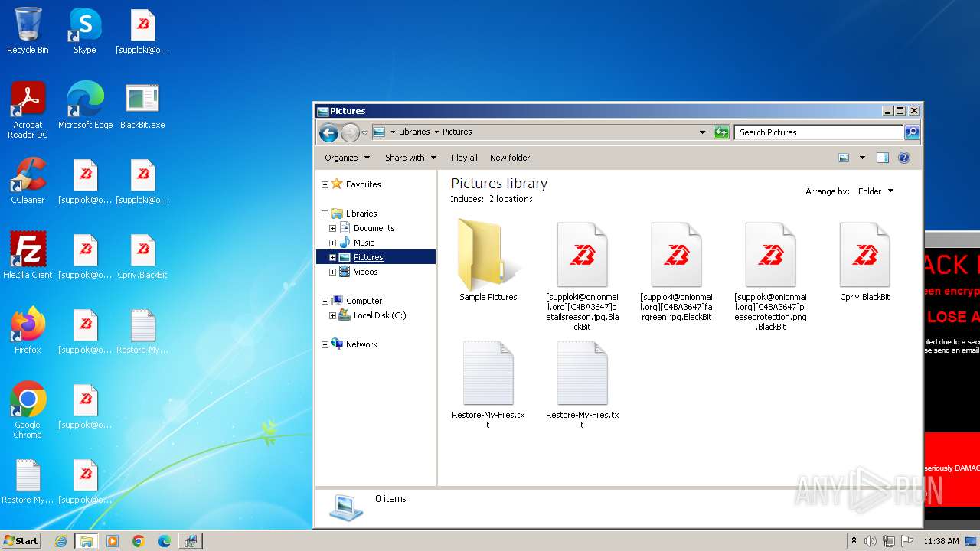980x551 pixels.
Task: Launch Microsoft Edge desktop shortcut
Action: (85, 106)
